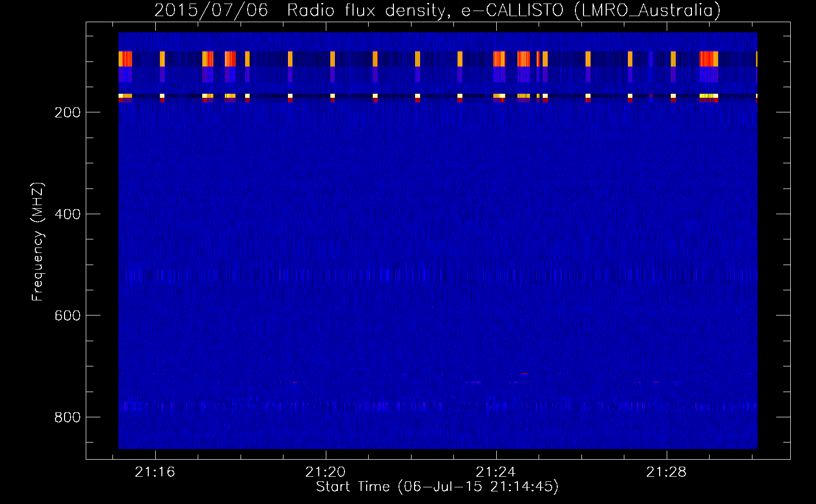Click the 200 frequency tick label

(x=68, y=112)
